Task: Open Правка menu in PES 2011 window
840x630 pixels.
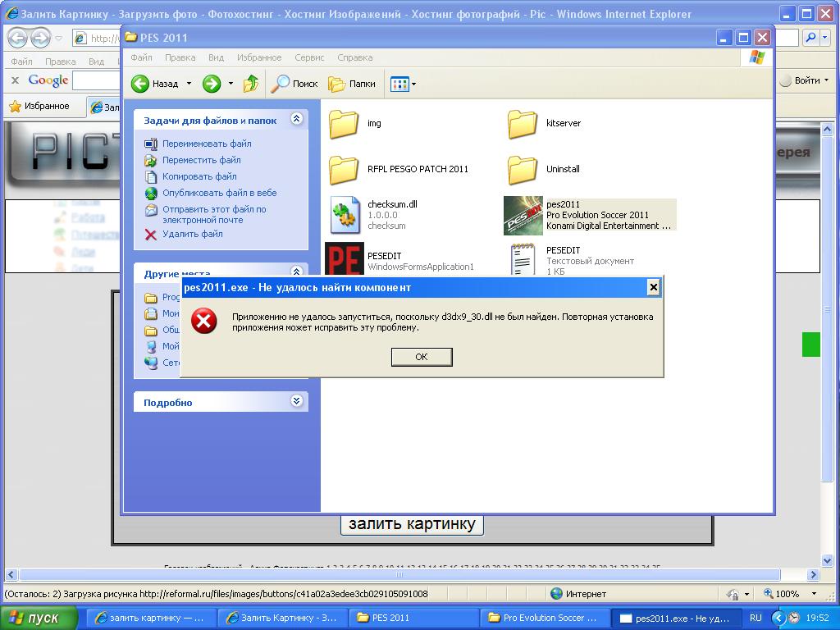Action: coord(180,57)
